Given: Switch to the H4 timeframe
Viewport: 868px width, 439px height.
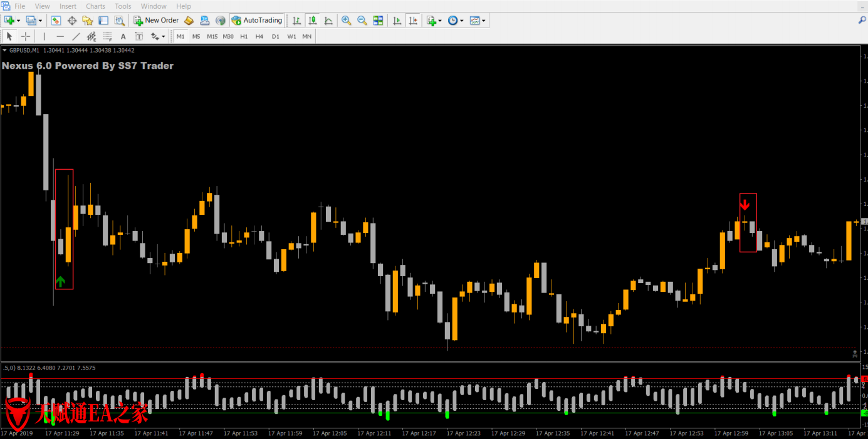Looking at the screenshot, I should pos(259,36).
